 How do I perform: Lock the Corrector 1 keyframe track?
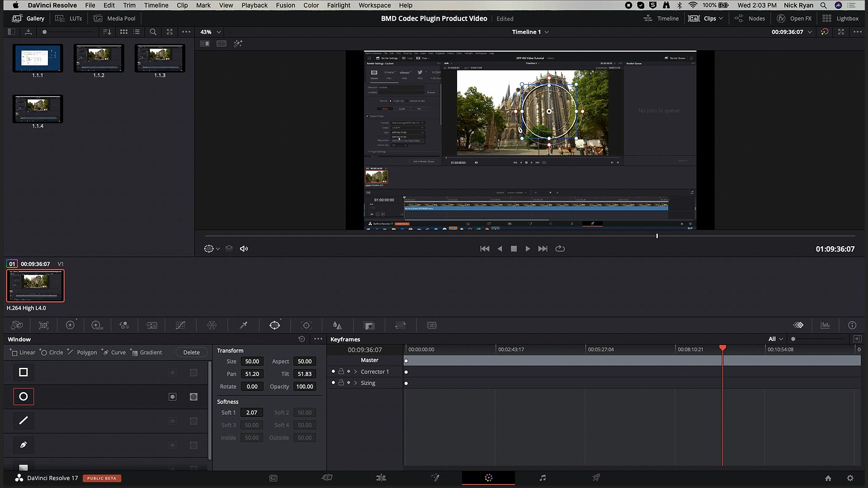click(x=341, y=371)
